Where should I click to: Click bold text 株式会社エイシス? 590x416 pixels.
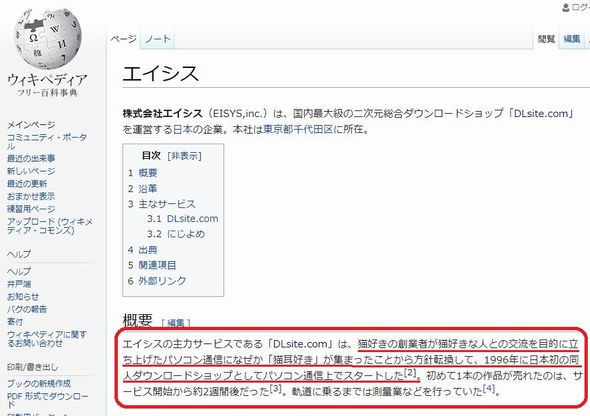[x=163, y=114]
